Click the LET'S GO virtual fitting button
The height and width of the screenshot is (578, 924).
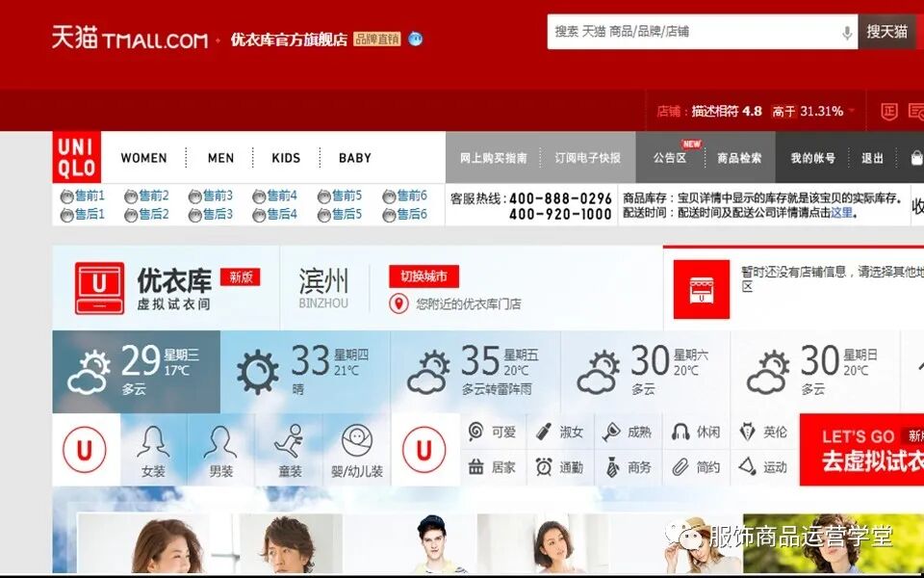[861, 450]
